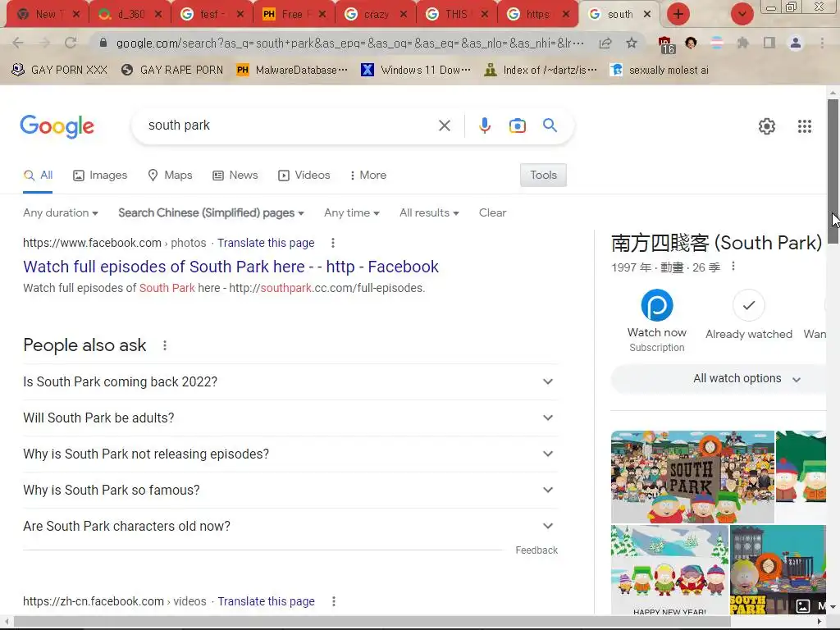
Task: Click Translate this page for zh-cn result
Action: (266, 601)
